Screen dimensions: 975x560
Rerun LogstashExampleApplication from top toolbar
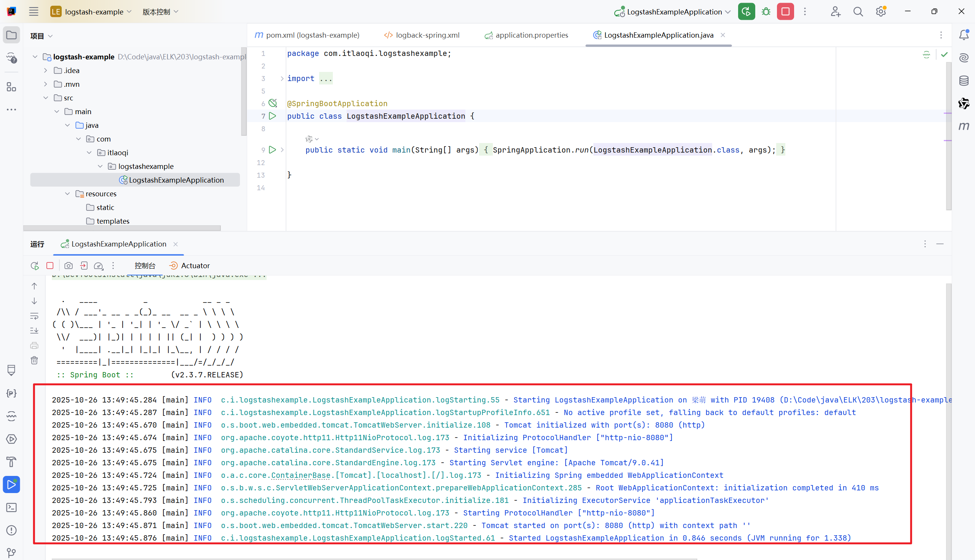click(x=746, y=11)
